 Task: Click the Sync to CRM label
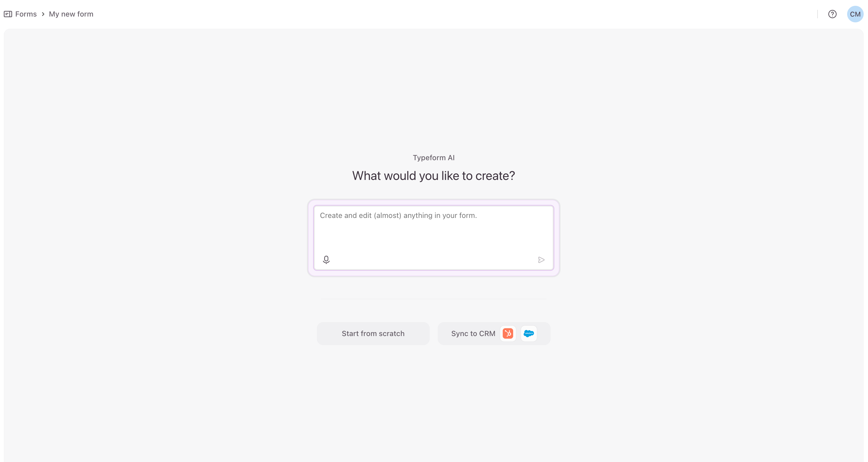point(473,333)
